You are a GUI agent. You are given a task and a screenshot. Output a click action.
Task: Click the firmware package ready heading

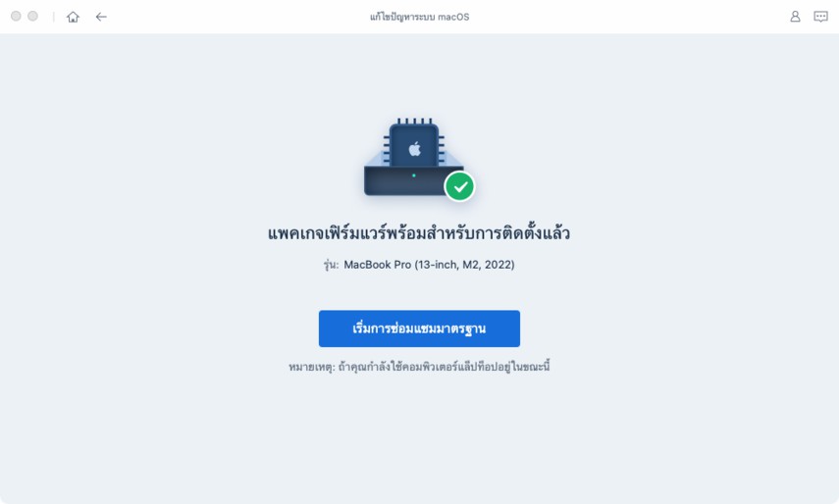419,233
